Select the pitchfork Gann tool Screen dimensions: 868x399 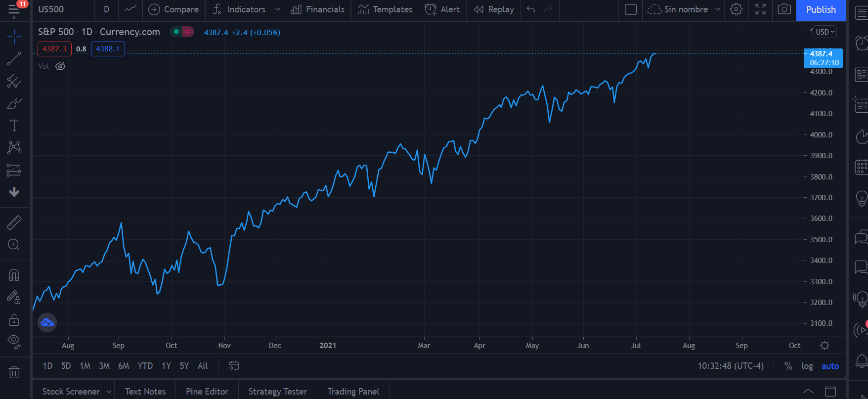[14, 81]
